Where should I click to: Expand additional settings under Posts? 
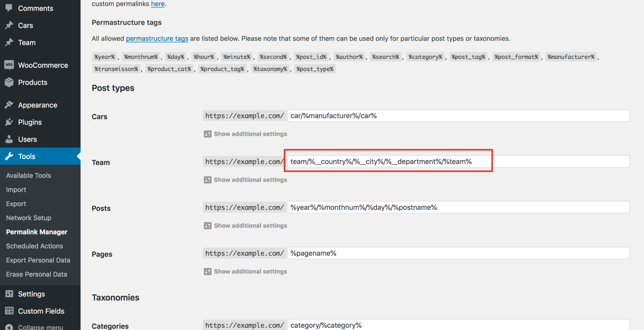click(x=245, y=225)
